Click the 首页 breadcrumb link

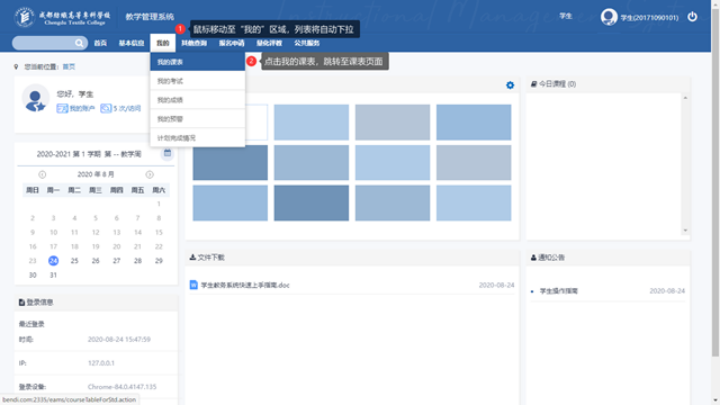click(68, 66)
